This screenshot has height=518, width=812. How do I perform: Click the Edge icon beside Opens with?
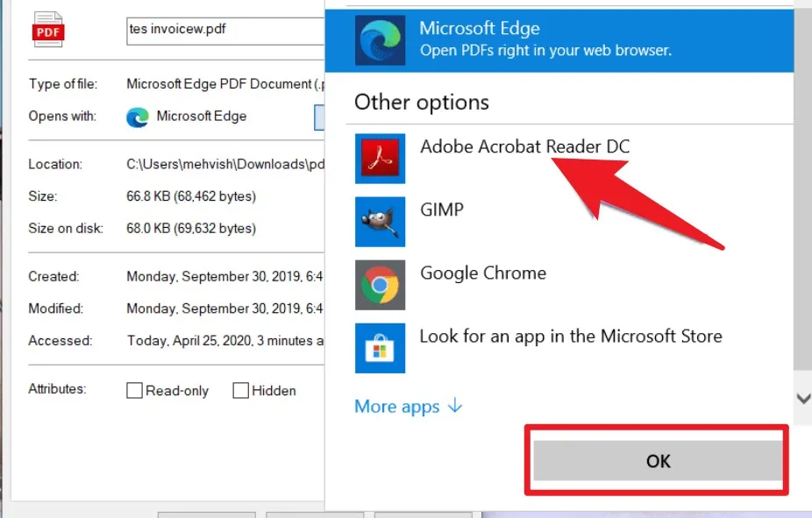(x=137, y=117)
